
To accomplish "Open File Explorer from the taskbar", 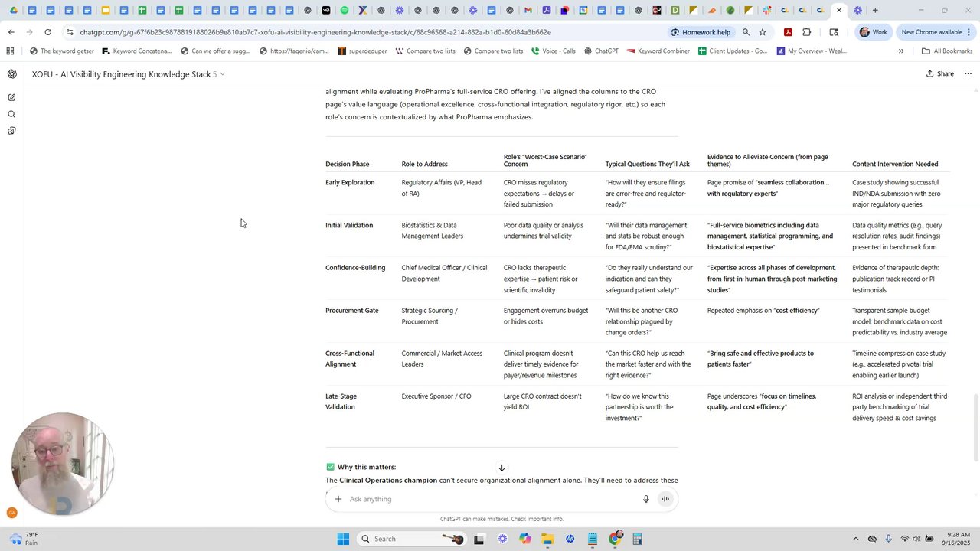I will coord(547,539).
